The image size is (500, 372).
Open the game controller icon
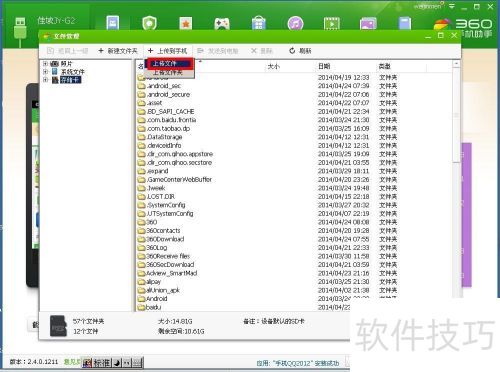pyautogui.click(x=222, y=24)
